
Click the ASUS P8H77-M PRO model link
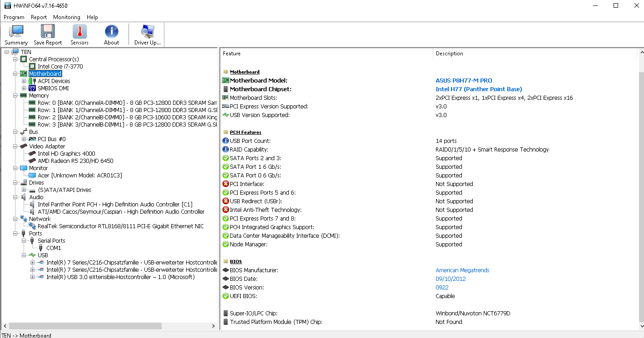(x=464, y=81)
